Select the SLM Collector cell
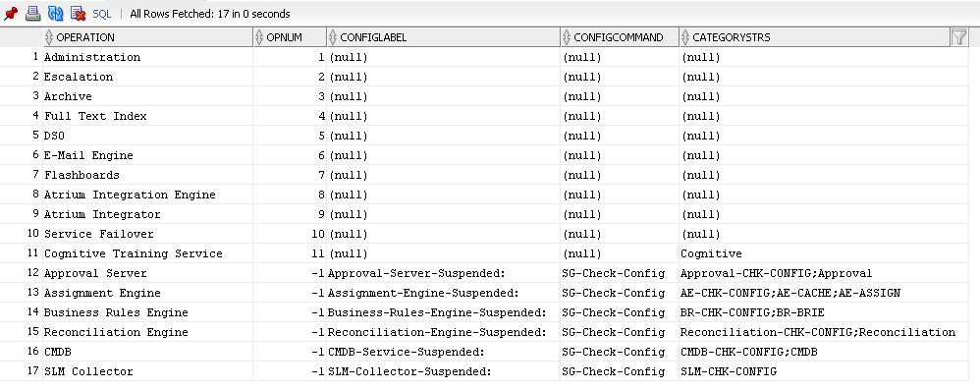The height and width of the screenshot is (390, 980). click(148, 371)
